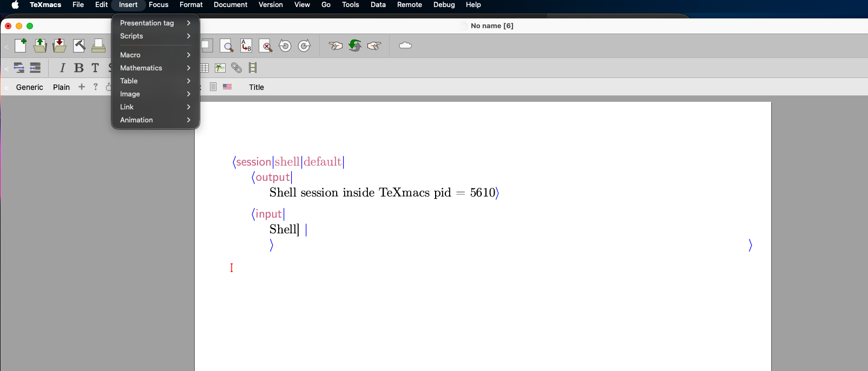Viewport: 868px width, 371px height.
Task: Click the green Reload arrow icon
Action: tap(355, 46)
